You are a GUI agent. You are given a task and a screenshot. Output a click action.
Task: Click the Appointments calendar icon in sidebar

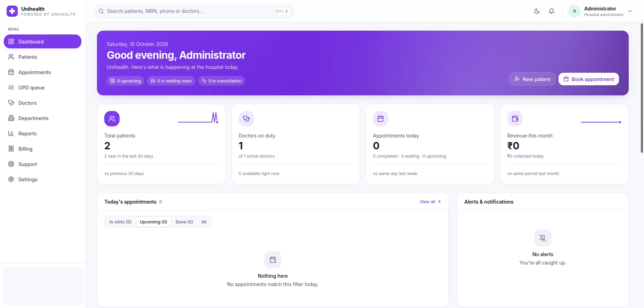tap(11, 72)
